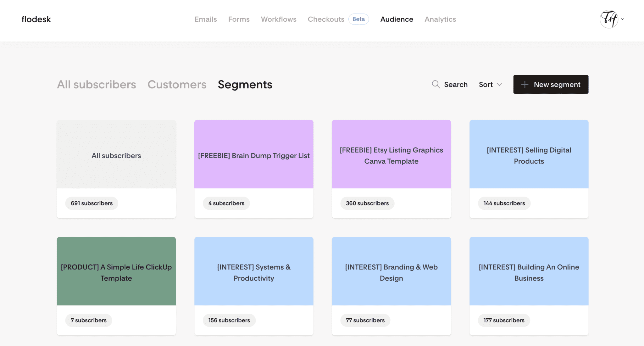
Task: Click the 691 subscribers pill
Action: 92,203
